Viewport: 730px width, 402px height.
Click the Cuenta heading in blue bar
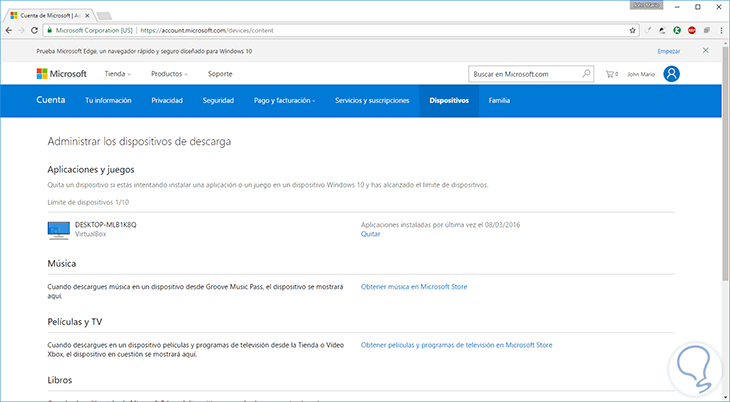click(51, 100)
